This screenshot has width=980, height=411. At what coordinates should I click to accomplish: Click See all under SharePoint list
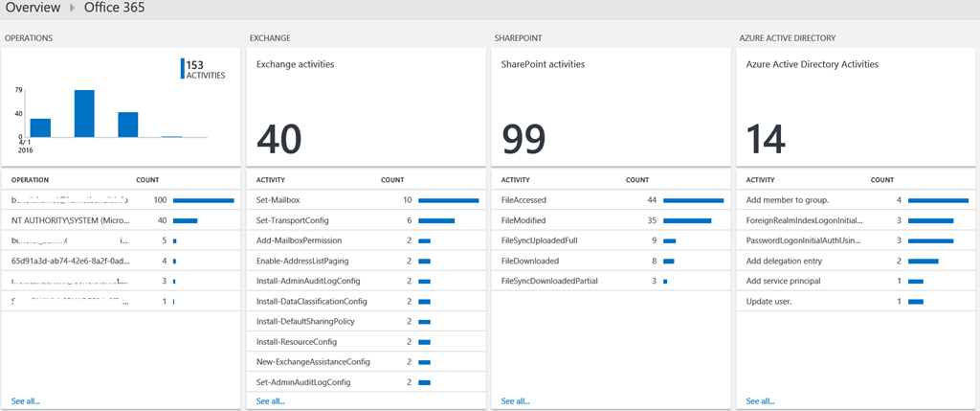click(516, 400)
